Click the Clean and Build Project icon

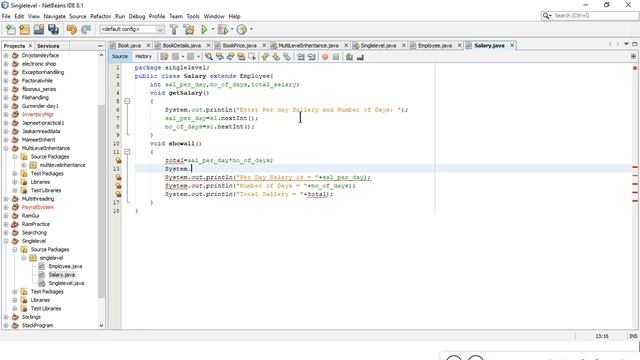(x=189, y=29)
